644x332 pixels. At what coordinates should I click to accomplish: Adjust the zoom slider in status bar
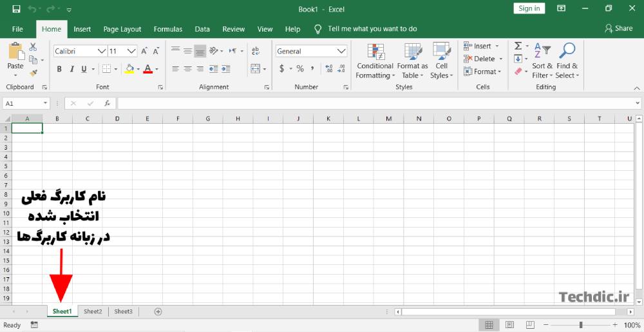(x=580, y=325)
